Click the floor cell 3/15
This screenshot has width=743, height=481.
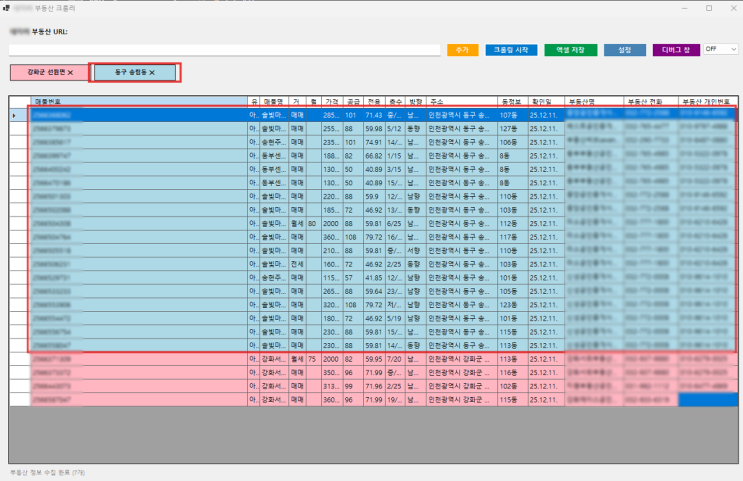[395, 169]
